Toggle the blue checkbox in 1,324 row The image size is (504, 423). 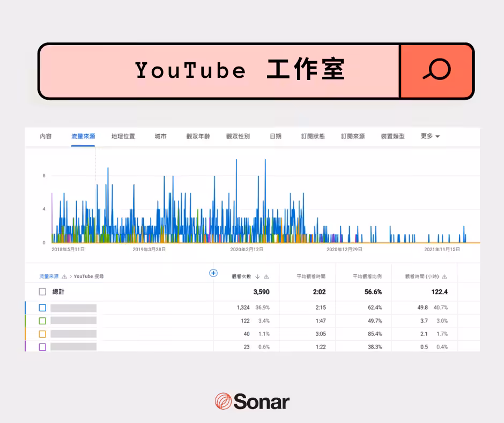(x=42, y=308)
